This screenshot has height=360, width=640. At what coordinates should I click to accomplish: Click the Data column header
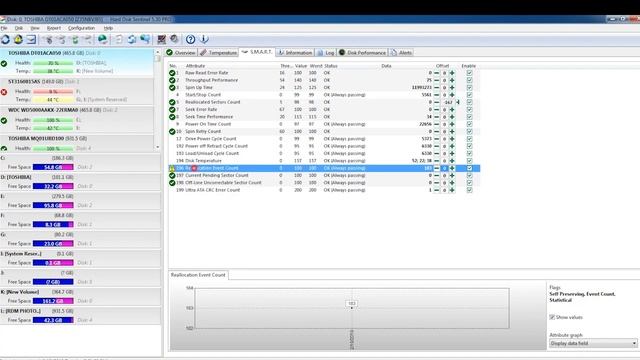386,66
